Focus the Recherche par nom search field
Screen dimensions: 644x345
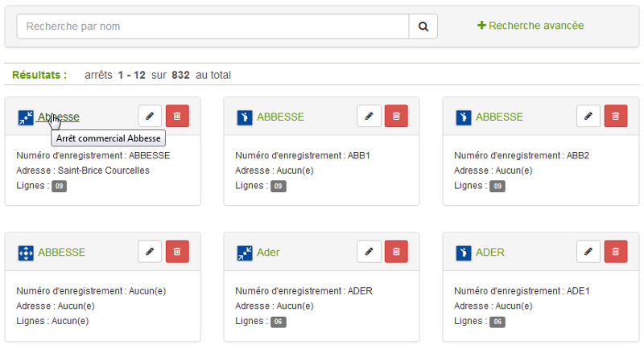213,26
